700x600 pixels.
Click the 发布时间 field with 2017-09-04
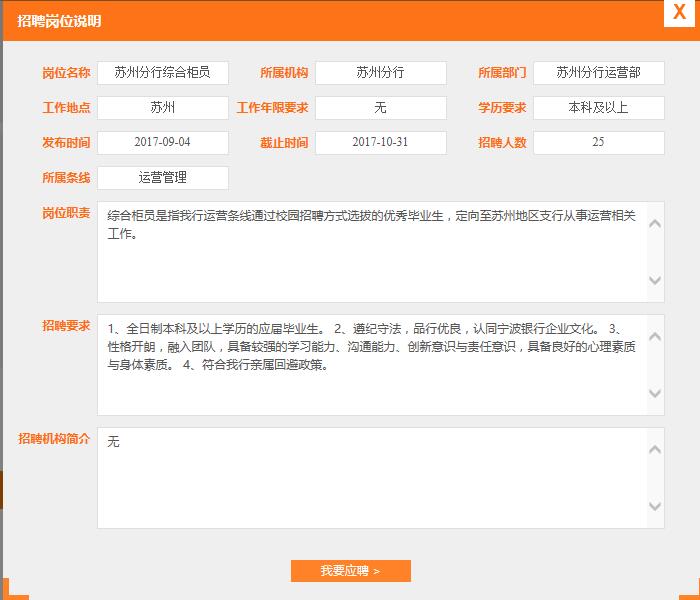coord(162,143)
